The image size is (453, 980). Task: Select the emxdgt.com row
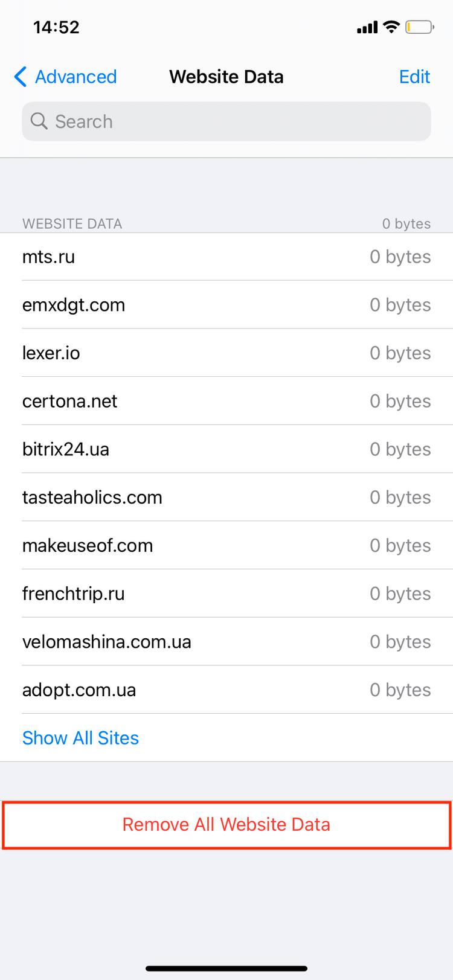(226, 305)
